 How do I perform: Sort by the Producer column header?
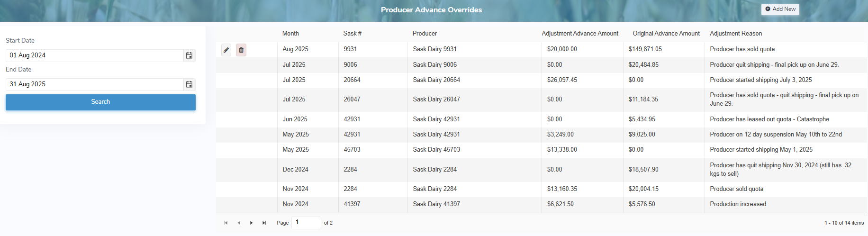point(425,34)
